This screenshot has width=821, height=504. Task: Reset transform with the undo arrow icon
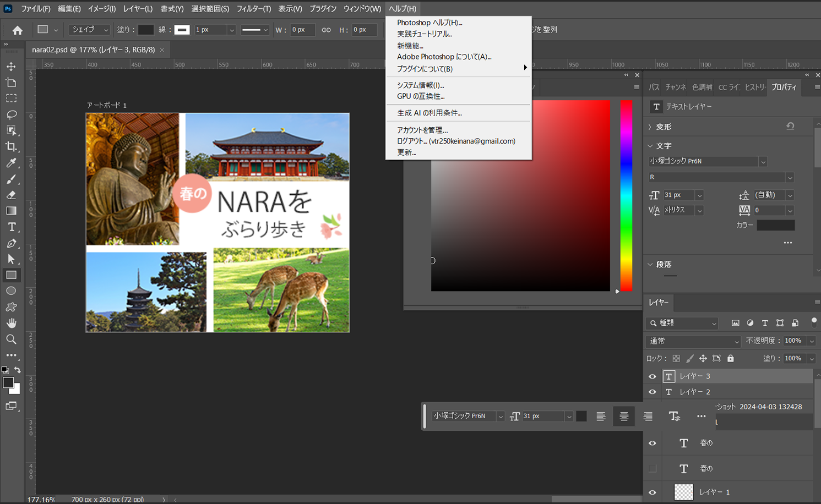(790, 126)
